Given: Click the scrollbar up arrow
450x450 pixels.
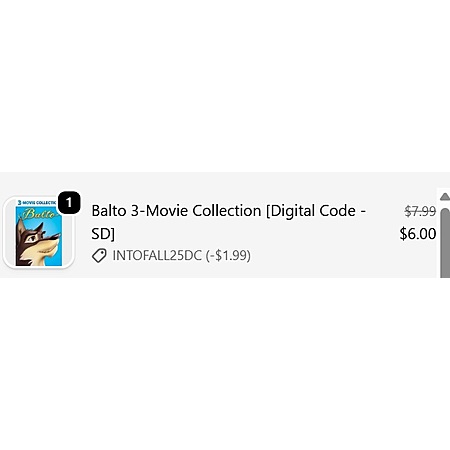Looking at the screenshot, I should pyautogui.click(x=445, y=197).
